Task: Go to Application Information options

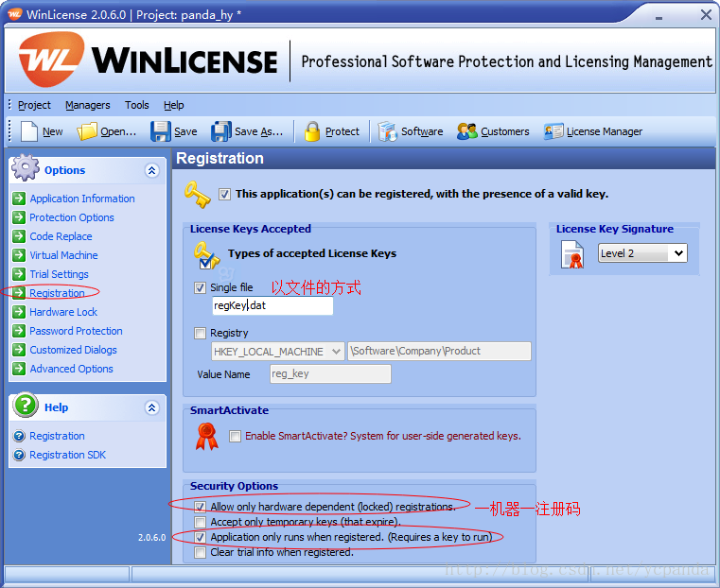Action: click(82, 199)
